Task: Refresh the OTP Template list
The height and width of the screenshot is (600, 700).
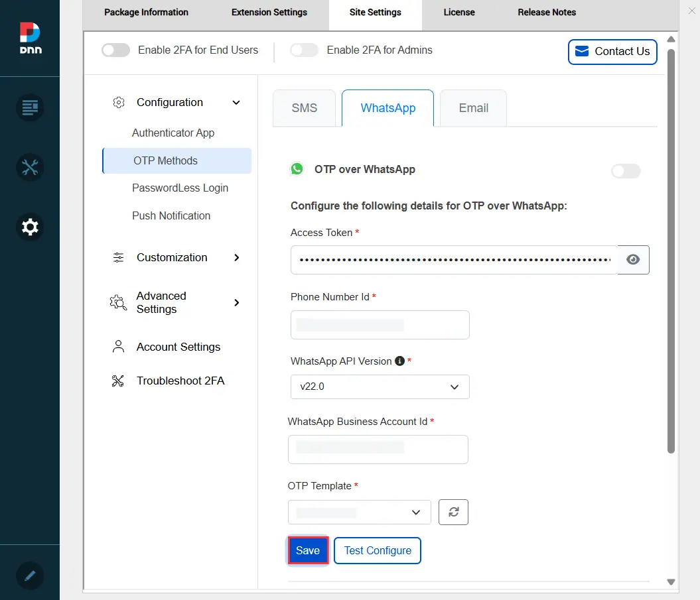Action: [453, 512]
